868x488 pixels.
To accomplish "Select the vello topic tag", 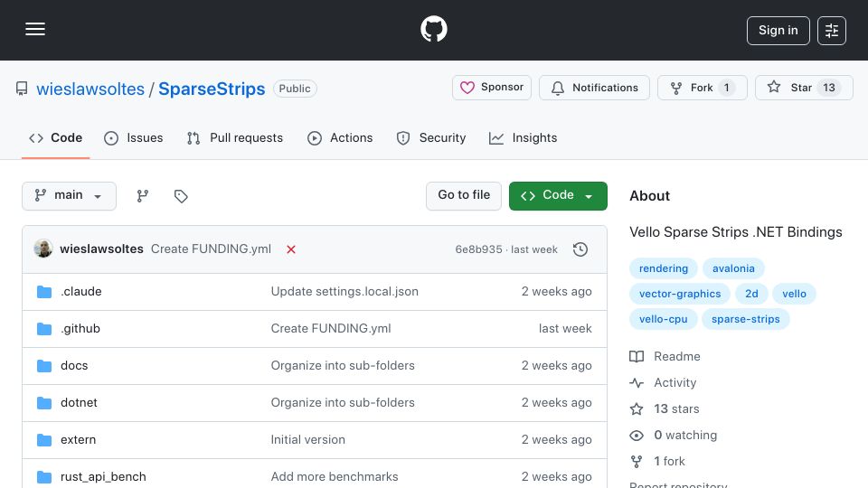I will pos(794,294).
